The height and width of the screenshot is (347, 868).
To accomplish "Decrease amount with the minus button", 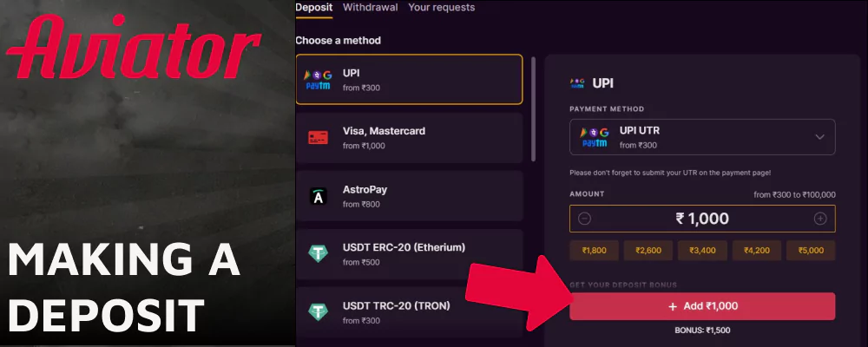I will point(584,219).
